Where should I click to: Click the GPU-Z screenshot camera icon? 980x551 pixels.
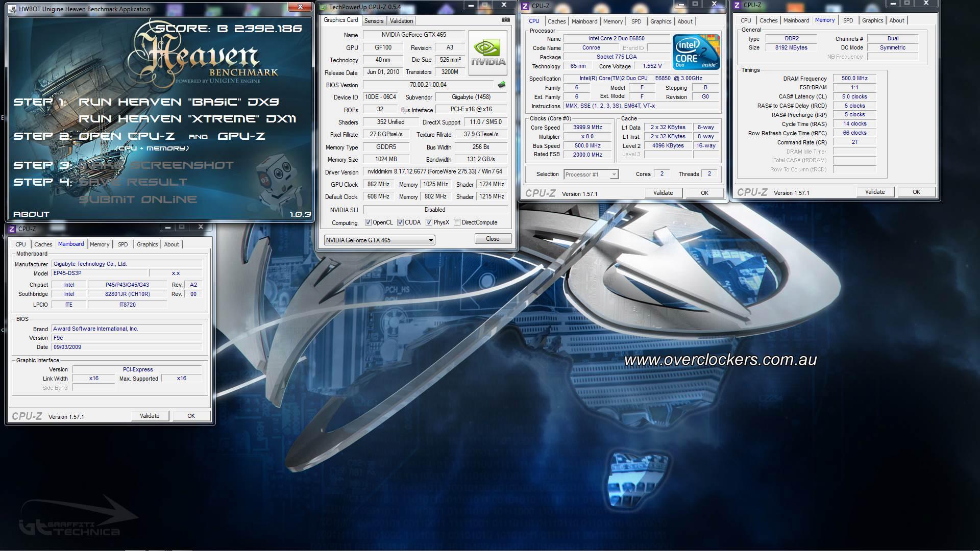tap(505, 20)
